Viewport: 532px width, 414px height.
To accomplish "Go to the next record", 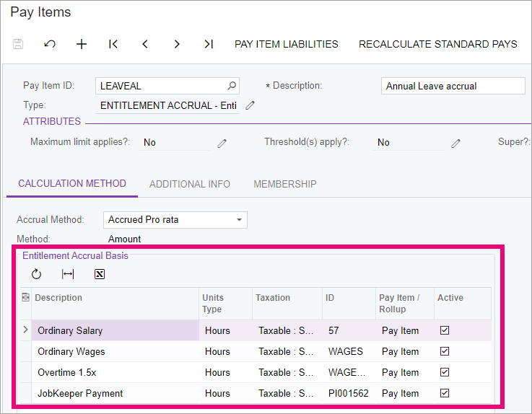I will (177, 44).
